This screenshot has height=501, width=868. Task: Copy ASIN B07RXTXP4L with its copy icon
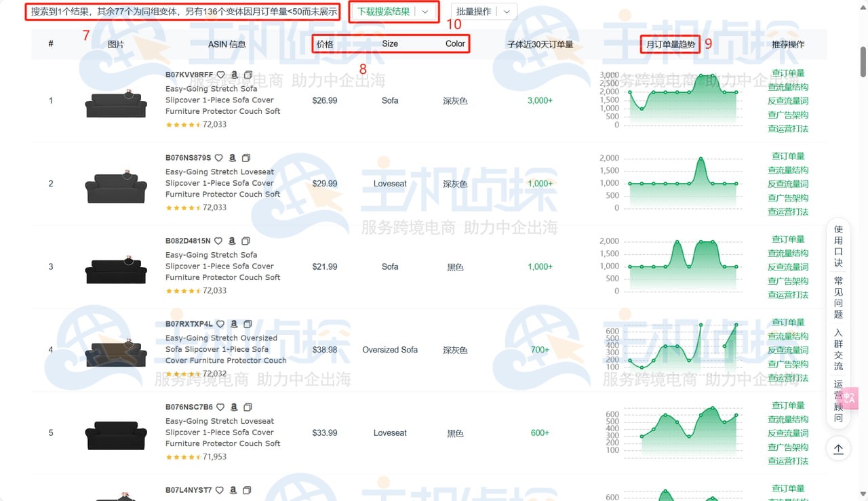click(247, 323)
